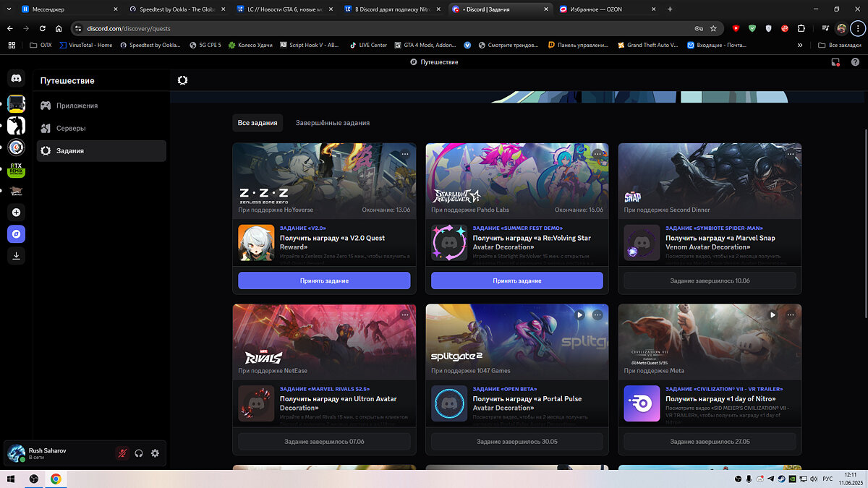Image resolution: width=868 pixels, height=488 pixels.
Task: Open more options on Zenless Zone Zero quest
Action: coord(405,154)
